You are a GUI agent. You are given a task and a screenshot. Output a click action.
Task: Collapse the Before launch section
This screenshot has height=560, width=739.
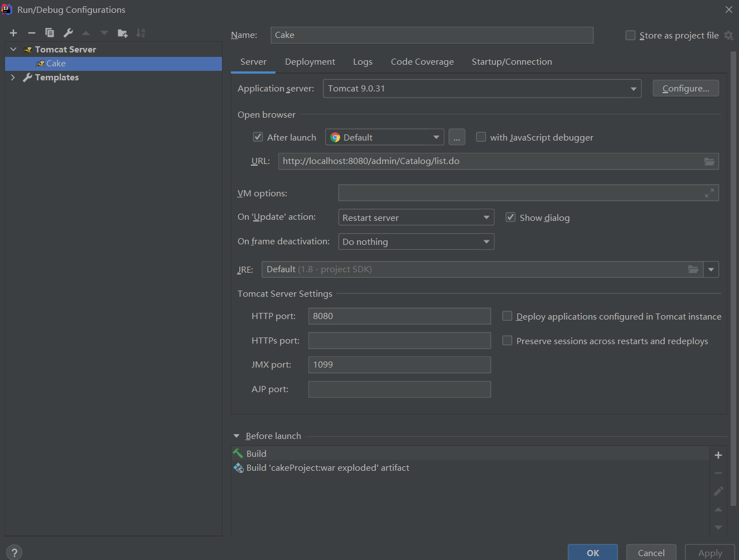pyautogui.click(x=236, y=436)
